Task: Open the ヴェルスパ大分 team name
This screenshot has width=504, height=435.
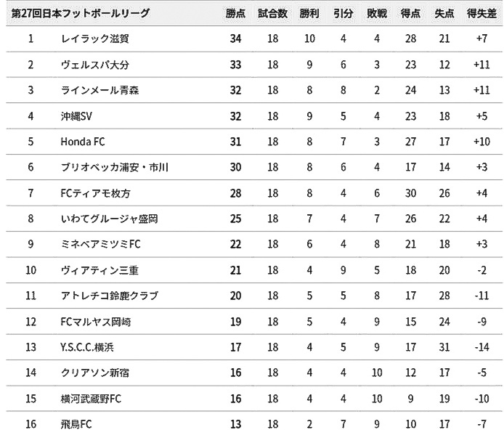Action: point(95,65)
